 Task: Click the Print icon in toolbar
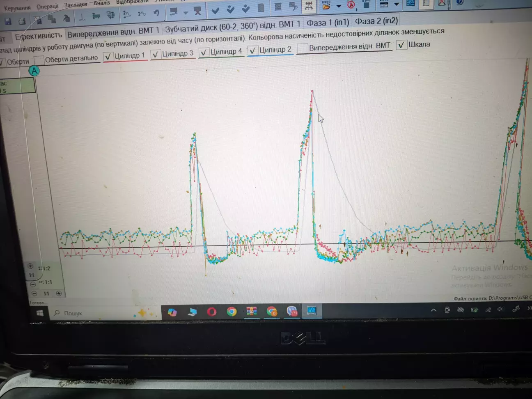[22, 21]
